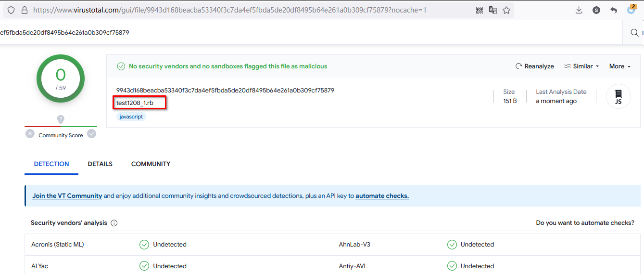The image size is (644, 274).
Task: Click the javascript tag chip
Action: [131, 117]
